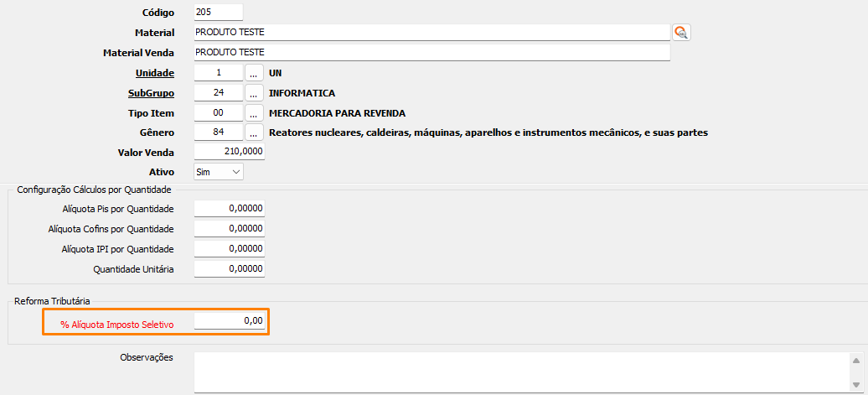This screenshot has height=395, width=868.
Task: Focus the Alíquota Pis por Quantidade field
Action: click(x=229, y=209)
